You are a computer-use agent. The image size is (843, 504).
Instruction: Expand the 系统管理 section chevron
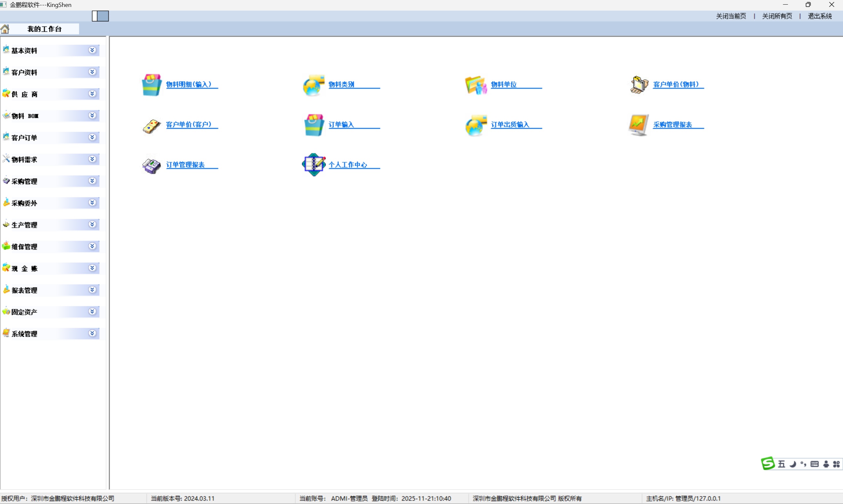tap(92, 333)
